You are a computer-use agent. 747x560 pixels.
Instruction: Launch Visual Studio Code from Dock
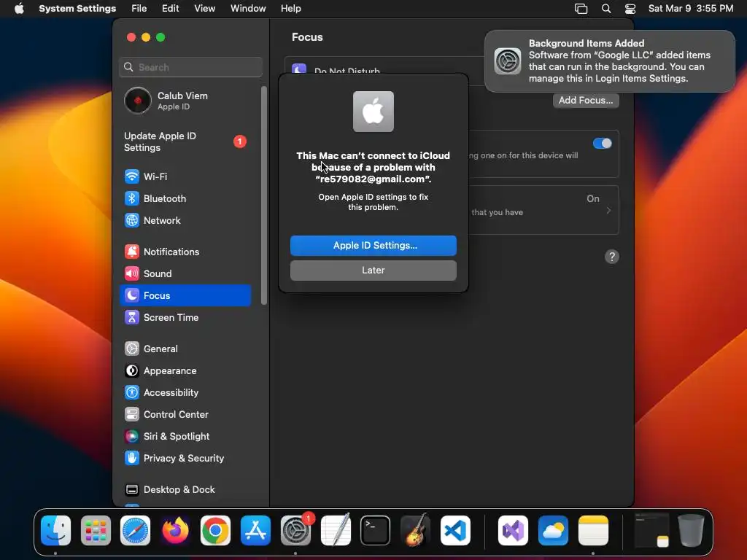click(455, 531)
